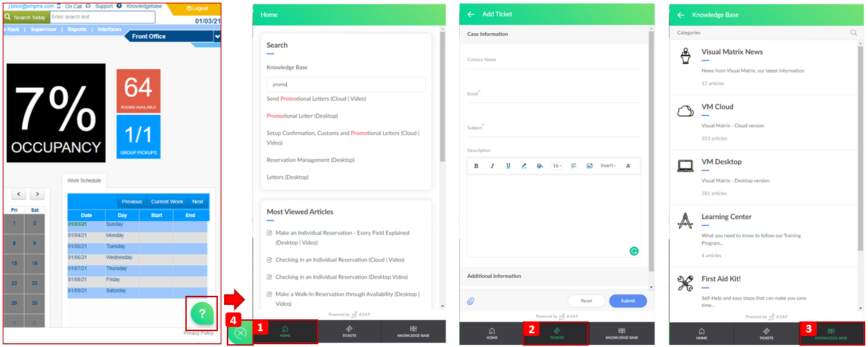
Task: Switch to the Tickets tab in Home panel
Action: coord(349,332)
